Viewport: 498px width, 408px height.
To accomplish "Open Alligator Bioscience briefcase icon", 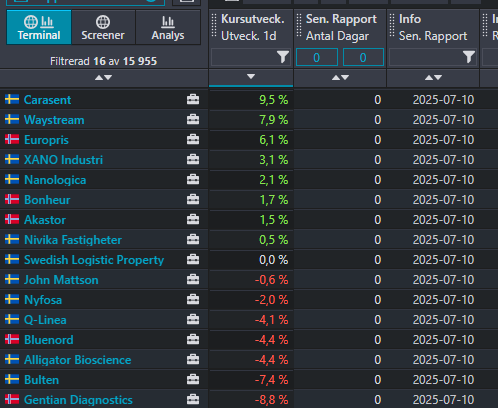I will [193, 359].
